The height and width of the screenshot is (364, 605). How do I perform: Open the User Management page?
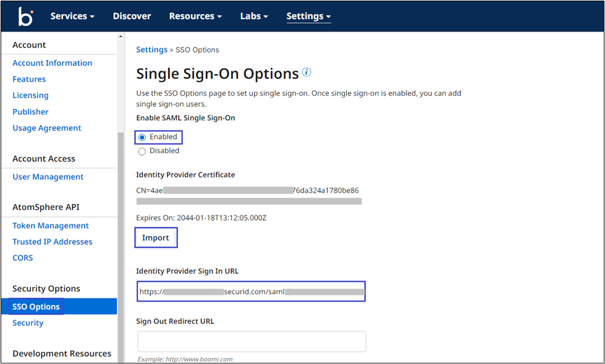(x=48, y=177)
